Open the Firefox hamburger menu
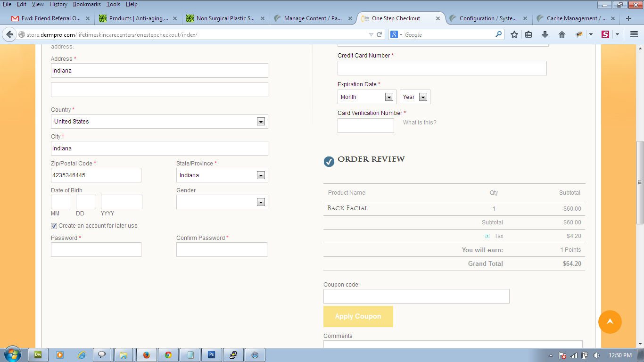 634,34
